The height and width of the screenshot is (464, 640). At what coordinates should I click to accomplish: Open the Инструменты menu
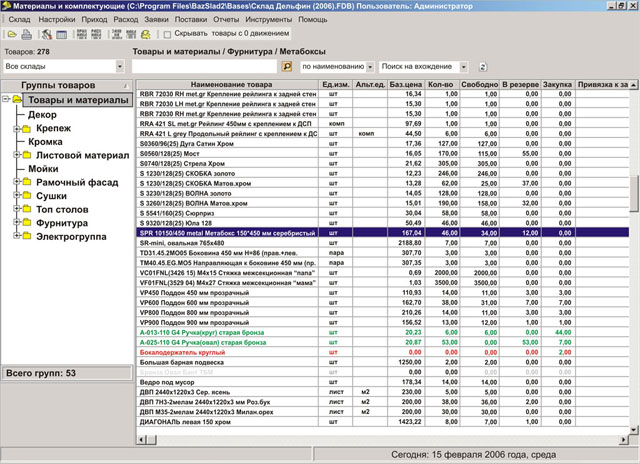[269, 19]
